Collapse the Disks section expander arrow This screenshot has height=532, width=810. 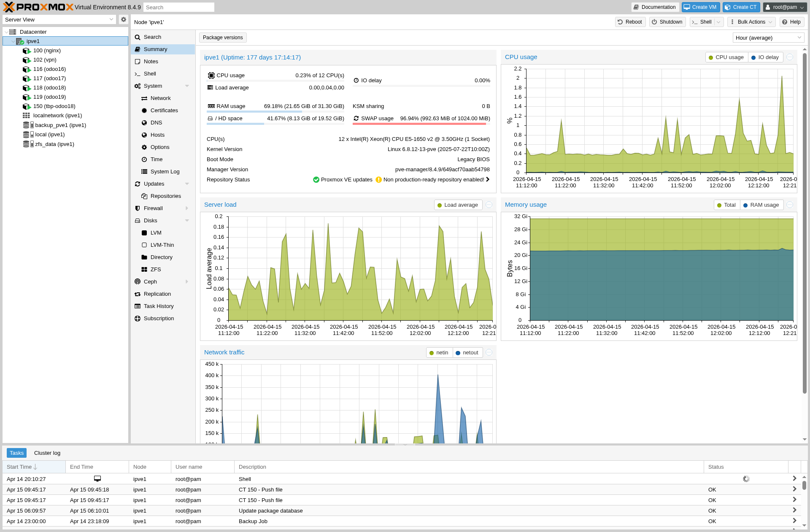point(187,221)
